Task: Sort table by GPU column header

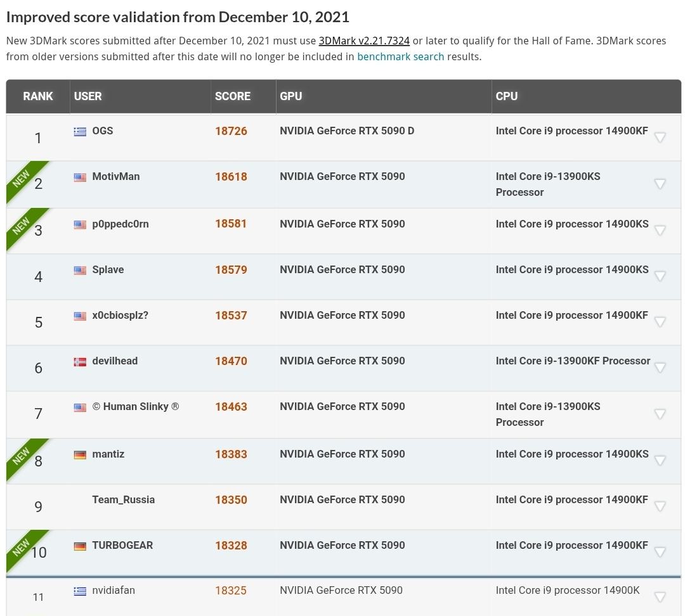Action: tap(291, 96)
